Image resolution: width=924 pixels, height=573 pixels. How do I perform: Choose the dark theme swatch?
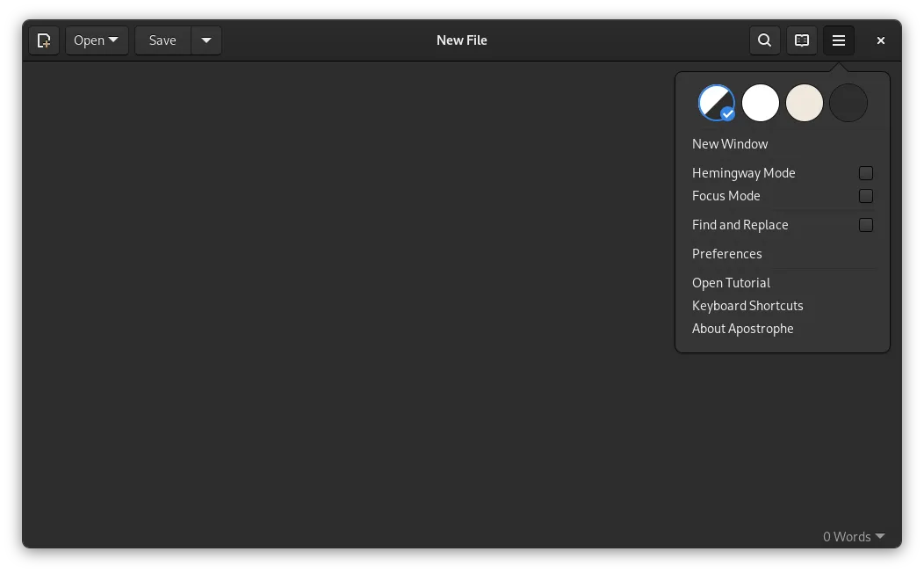[x=848, y=103]
